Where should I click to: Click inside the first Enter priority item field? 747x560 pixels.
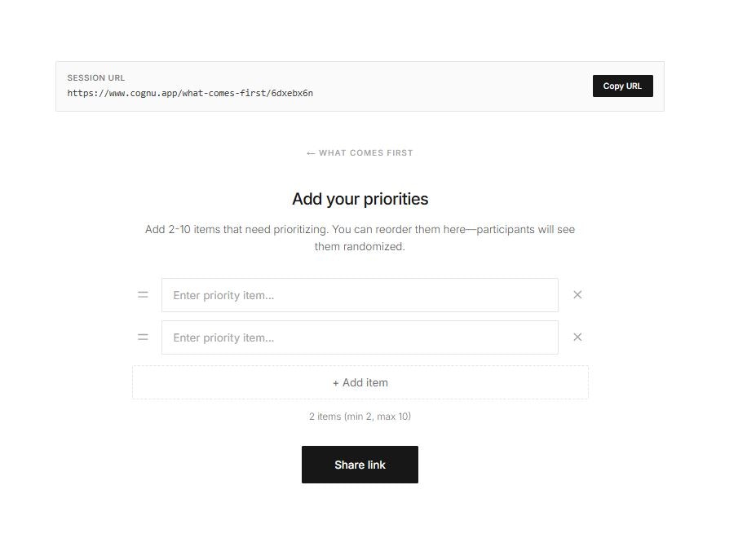pyautogui.click(x=360, y=294)
